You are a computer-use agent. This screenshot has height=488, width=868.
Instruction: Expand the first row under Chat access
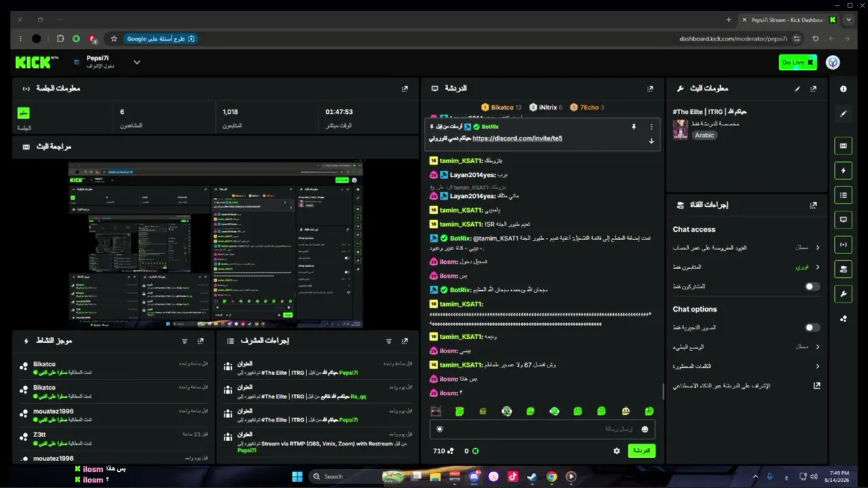(x=747, y=248)
